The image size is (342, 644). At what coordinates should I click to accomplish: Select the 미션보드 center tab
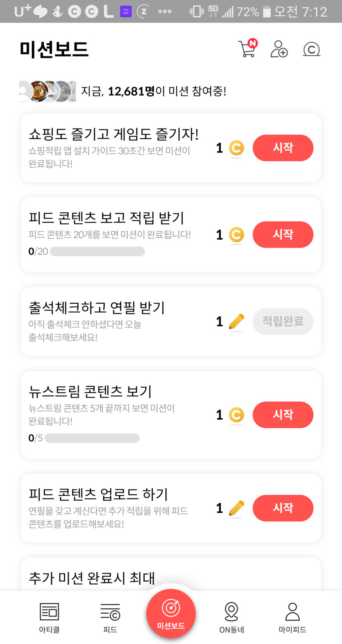click(x=171, y=614)
